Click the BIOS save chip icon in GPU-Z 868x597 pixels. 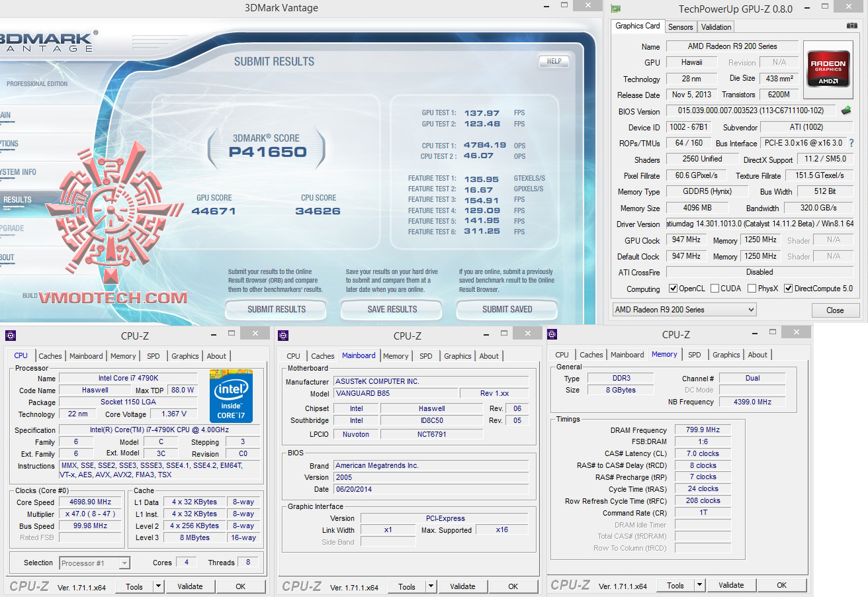(x=846, y=111)
